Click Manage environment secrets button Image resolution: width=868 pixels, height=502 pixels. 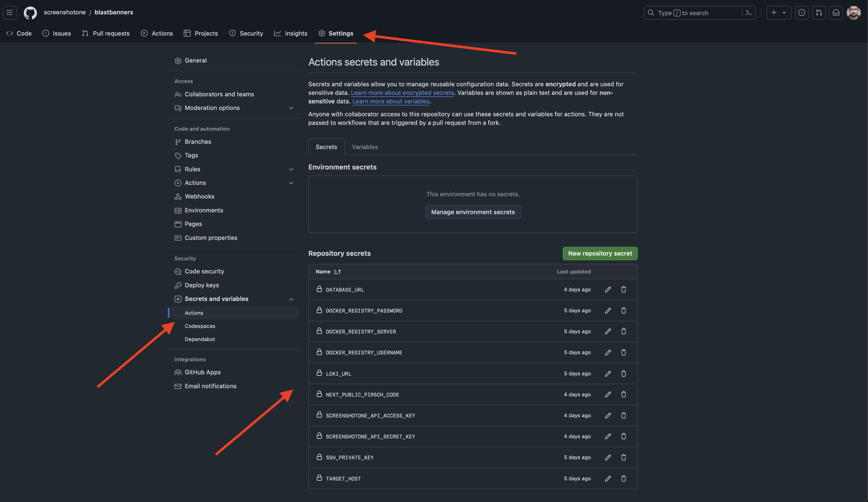(x=473, y=212)
